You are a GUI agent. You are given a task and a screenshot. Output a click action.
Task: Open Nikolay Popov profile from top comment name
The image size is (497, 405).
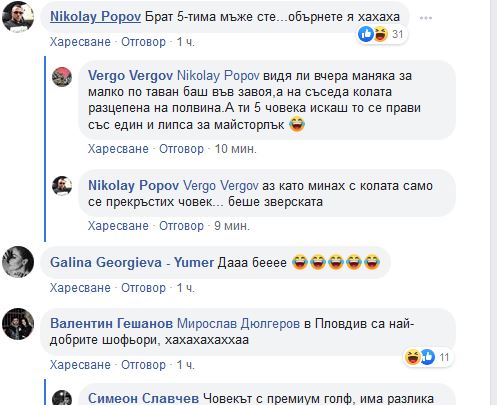95,17
